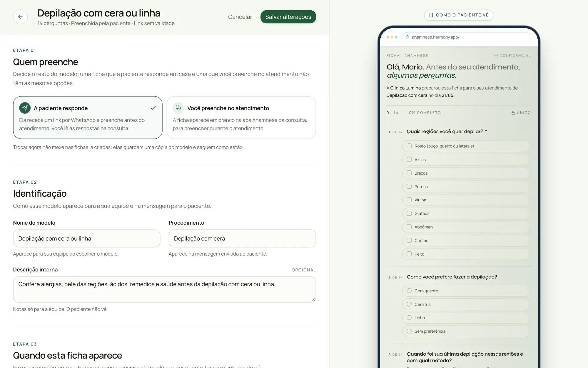This screenshot has width=588, height=368.
Task: Click the stethoscope icon on clinician card
Action: click(178, 108)
